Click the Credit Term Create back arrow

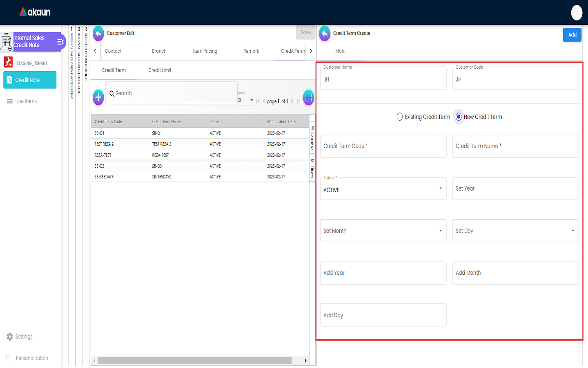coord(325,34)
